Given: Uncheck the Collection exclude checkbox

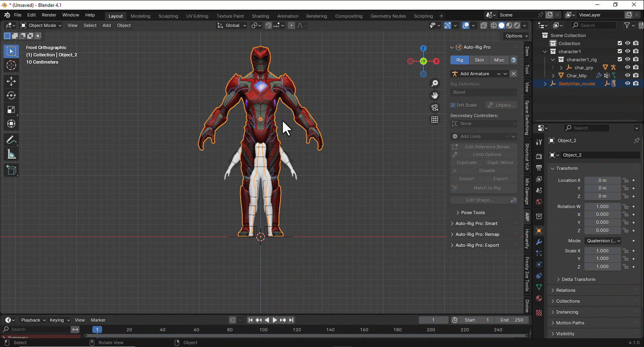Looking at the screenshot, I should (x=620, y=43).
